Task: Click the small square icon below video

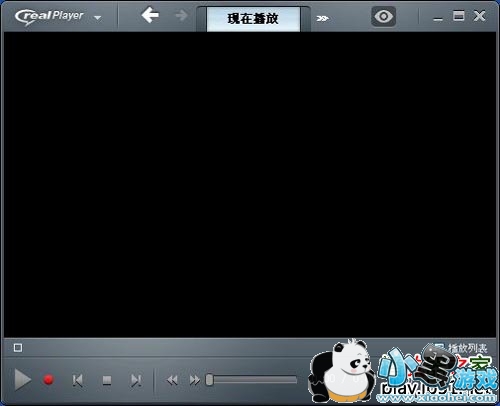Action: (x=18, y=348)
